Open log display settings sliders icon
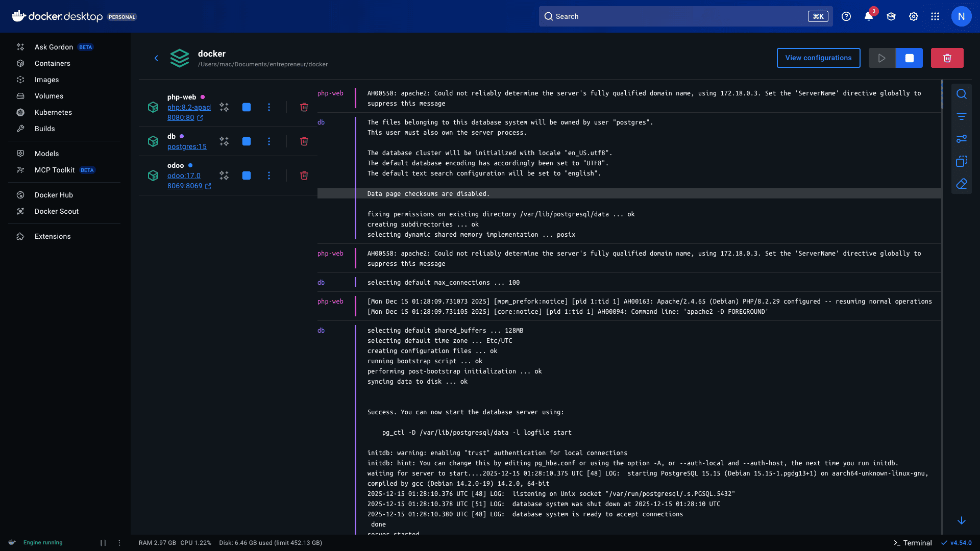This screenshot has width=980, height=551. pos(962,139)
